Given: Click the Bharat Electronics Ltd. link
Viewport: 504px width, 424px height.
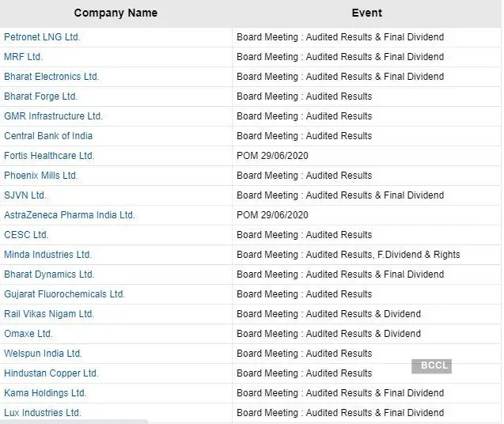Looking at the screenshot, I should tap(51, 77).
